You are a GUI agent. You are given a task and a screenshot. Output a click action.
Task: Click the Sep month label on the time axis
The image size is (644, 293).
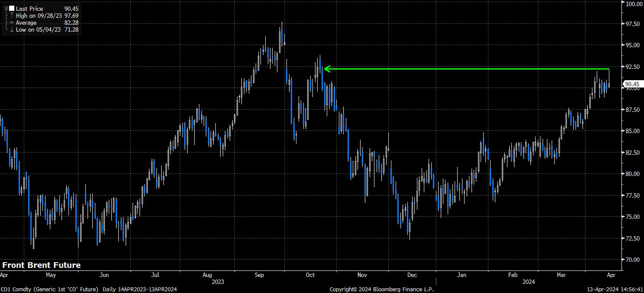tap(259, 275)
